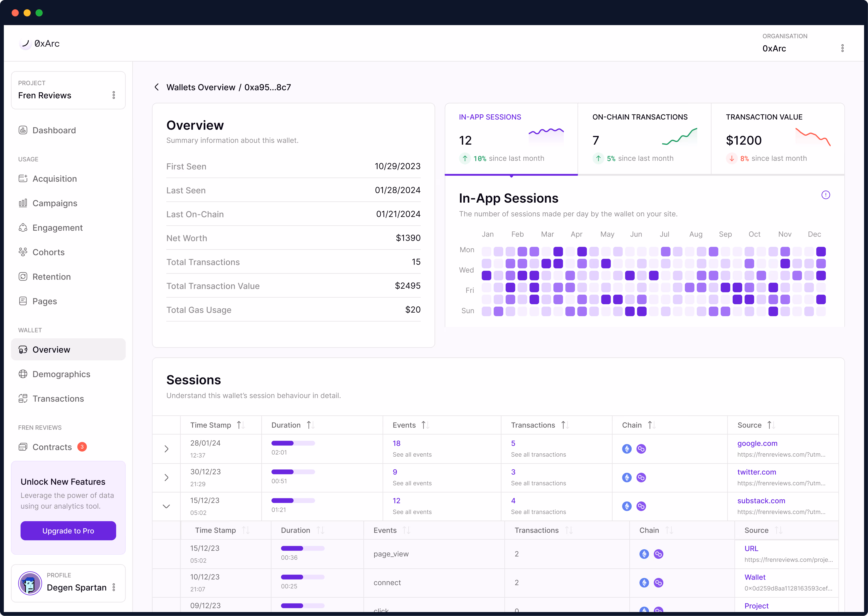
Task: Toggle sort on the Duration column header
Action: click(310, 425)
